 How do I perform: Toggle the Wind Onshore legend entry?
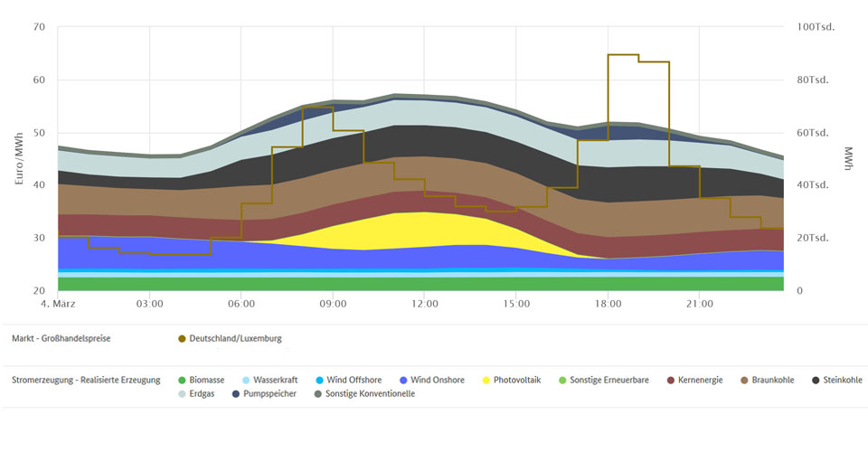click(432, 380)
